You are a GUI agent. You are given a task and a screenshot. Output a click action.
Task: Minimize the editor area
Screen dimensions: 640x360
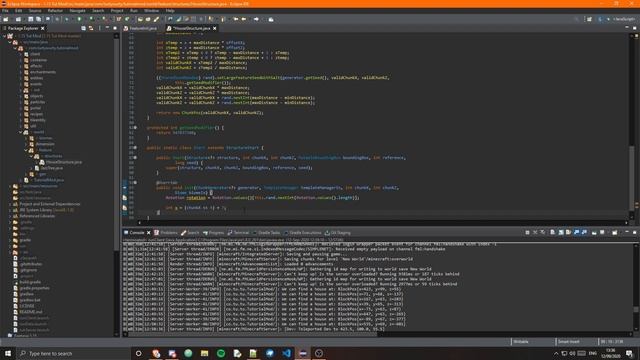pyautogui.click(x=627, y=28)
